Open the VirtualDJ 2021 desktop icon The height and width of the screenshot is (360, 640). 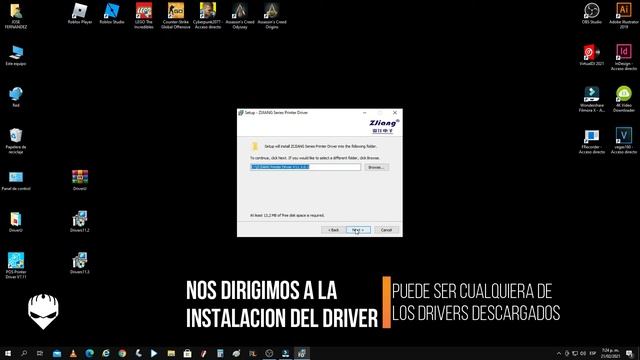click(x=592, y=55)
